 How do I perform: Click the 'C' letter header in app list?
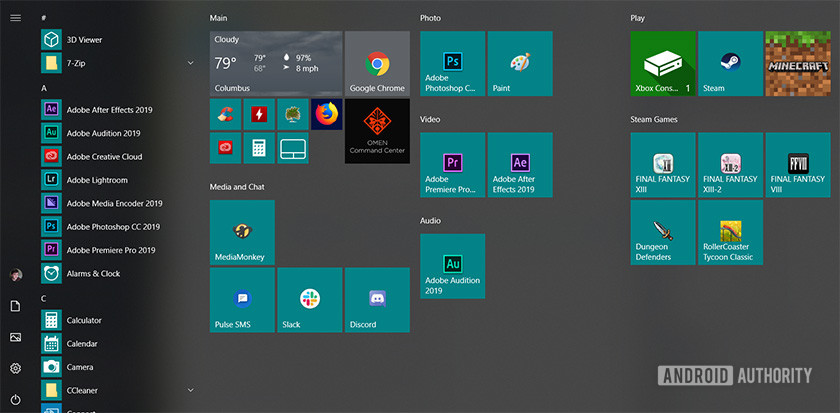[x=44, y=298]
